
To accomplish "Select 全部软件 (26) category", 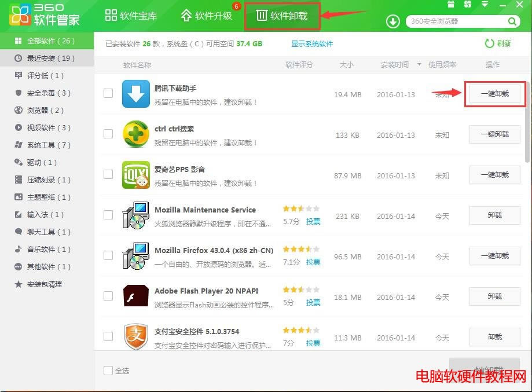I will (47, 41).
